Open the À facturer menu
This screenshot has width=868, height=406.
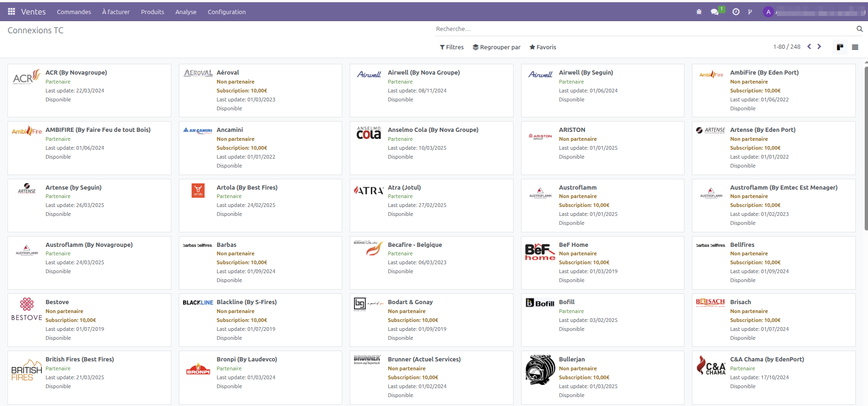tap(116, 12)
